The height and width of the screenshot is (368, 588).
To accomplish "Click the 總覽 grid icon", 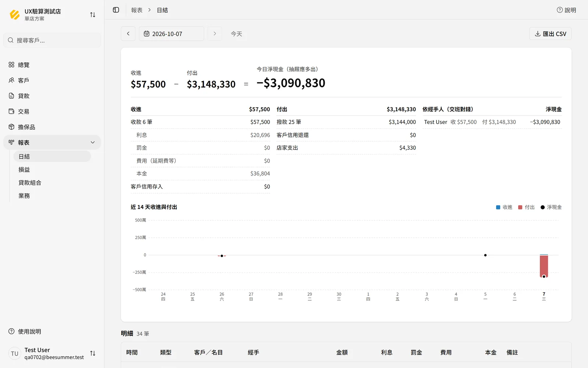I will coord(11,65).
